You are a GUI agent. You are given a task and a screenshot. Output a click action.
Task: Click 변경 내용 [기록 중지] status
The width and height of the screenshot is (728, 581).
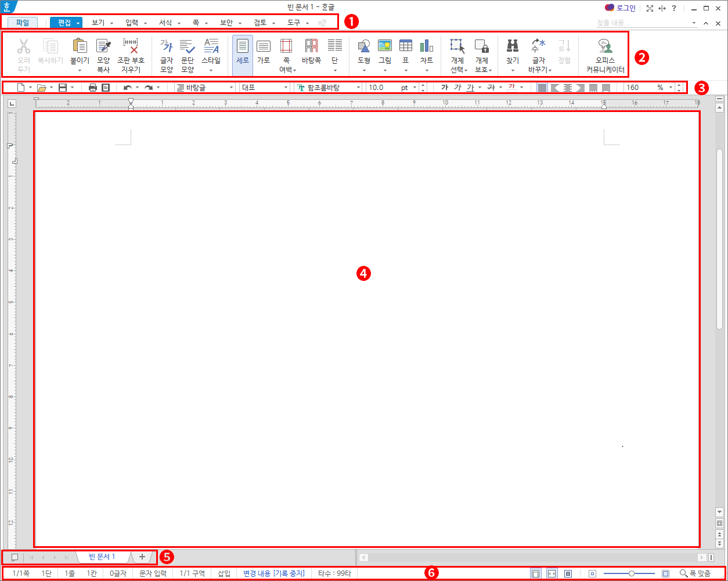pos(274,573)
